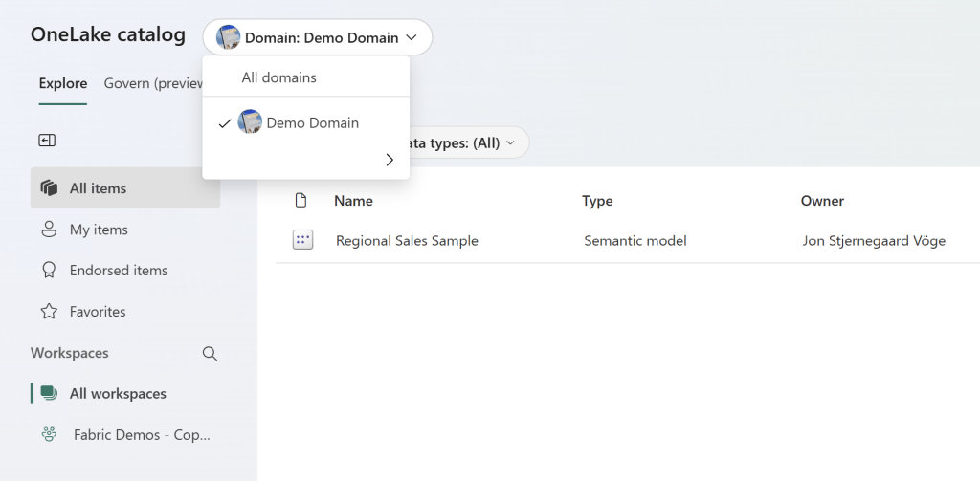
Task: Click the search workspaces magnifier icon
Action: pyautogui.click(x=211, y=354)
